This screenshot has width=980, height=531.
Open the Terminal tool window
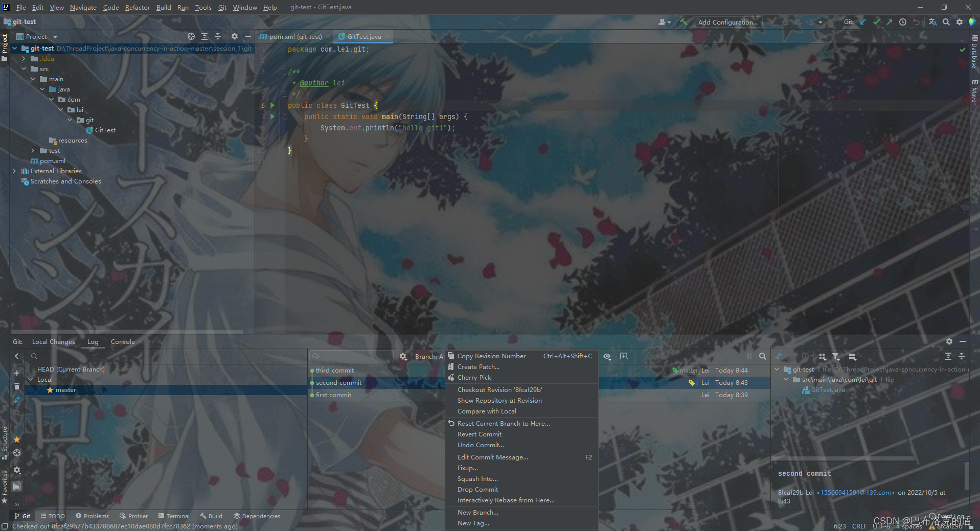pos(174,516)
